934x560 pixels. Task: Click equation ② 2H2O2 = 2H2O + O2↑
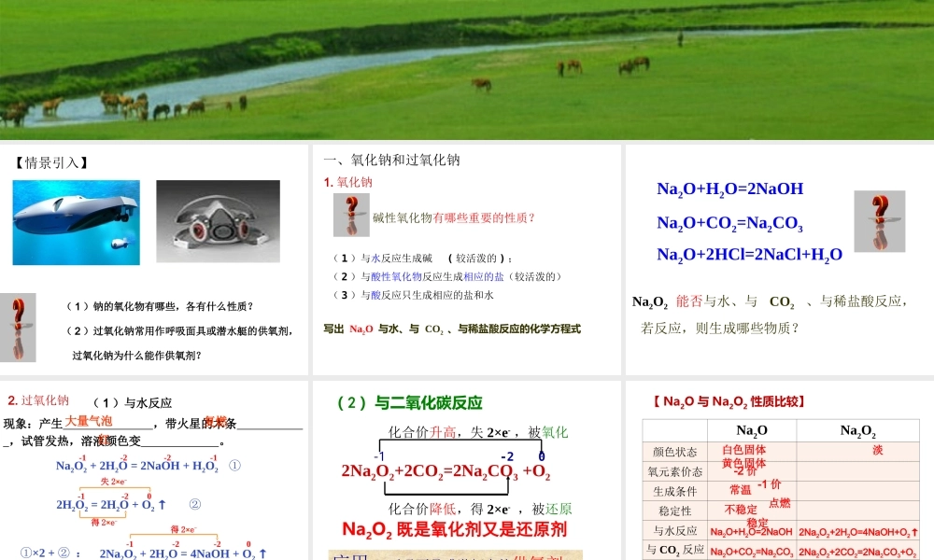[111, 503]
